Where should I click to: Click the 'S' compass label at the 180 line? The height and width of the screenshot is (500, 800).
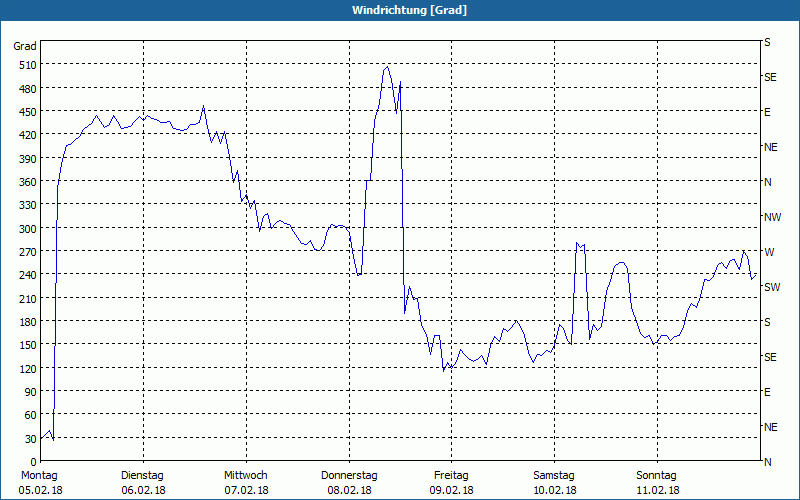767,322
